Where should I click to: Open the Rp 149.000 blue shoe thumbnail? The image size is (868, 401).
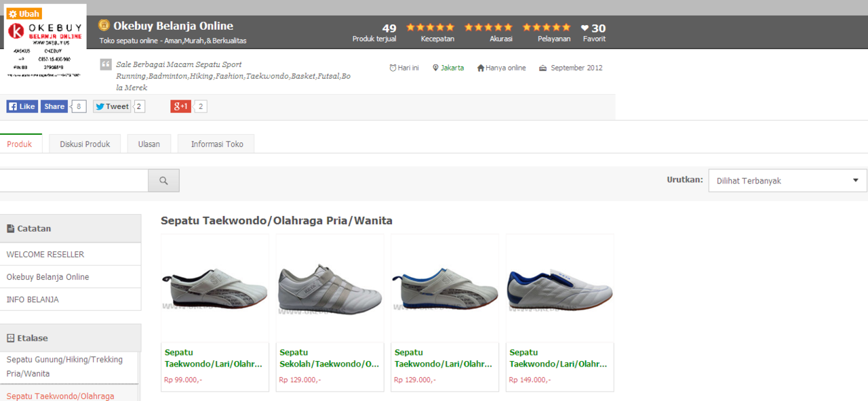tap(560, 289)
